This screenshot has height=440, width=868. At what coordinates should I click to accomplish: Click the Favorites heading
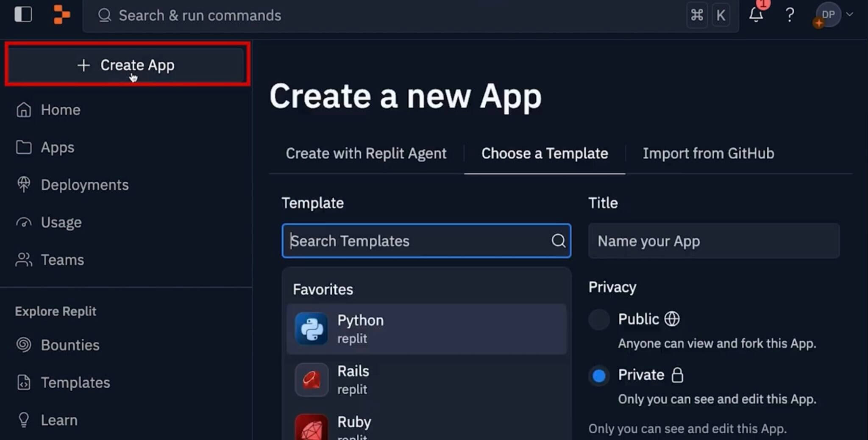(323, 289)
